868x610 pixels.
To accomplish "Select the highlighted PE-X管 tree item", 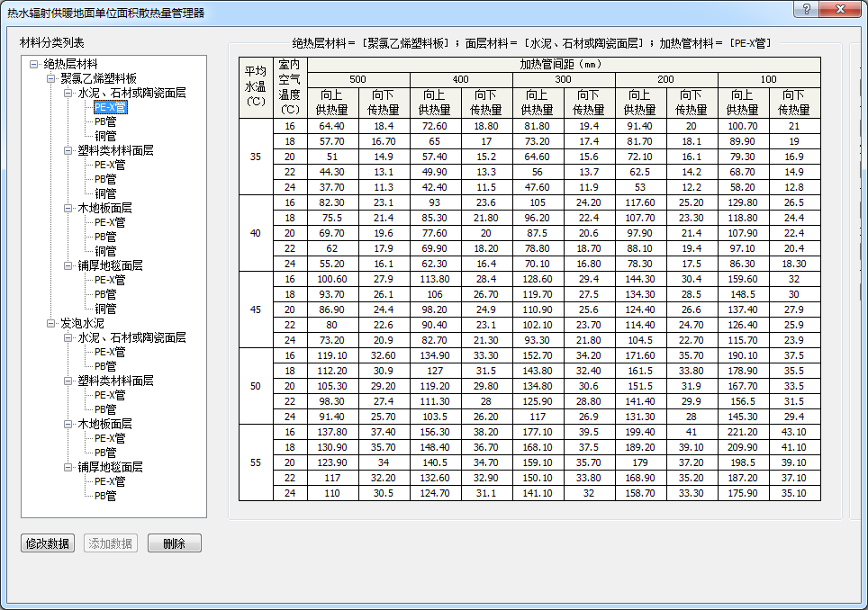I will (x=110, y=107).
